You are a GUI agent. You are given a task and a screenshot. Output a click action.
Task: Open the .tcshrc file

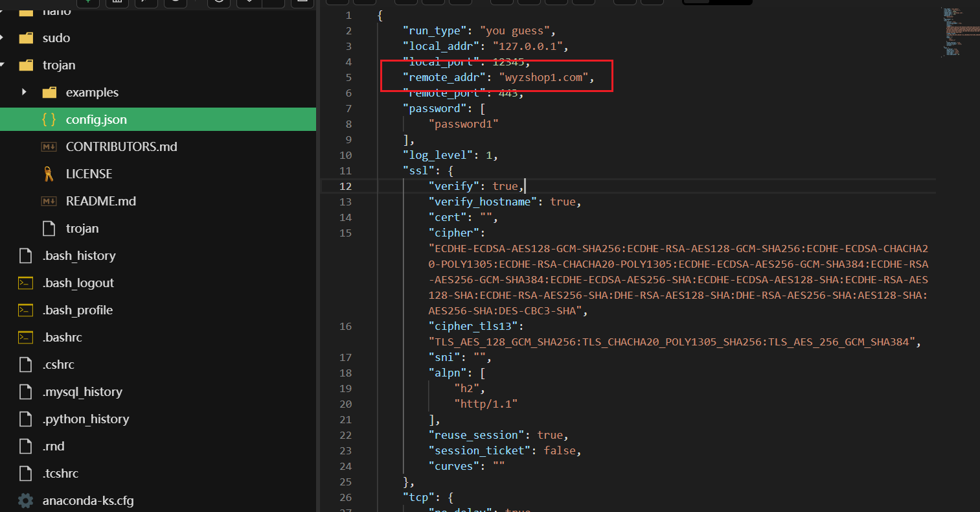coord(61,474)
